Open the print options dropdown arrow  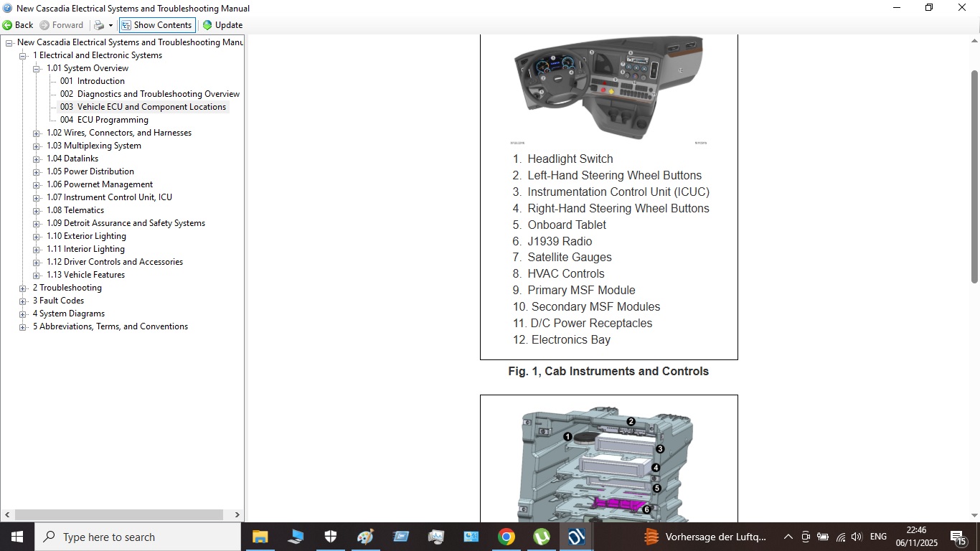pos(110,25)
